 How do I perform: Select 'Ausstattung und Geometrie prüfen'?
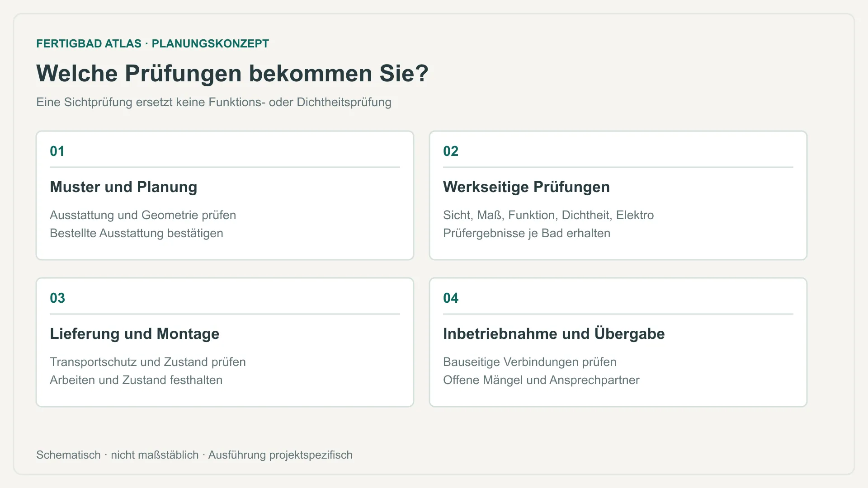click(143, 215)
